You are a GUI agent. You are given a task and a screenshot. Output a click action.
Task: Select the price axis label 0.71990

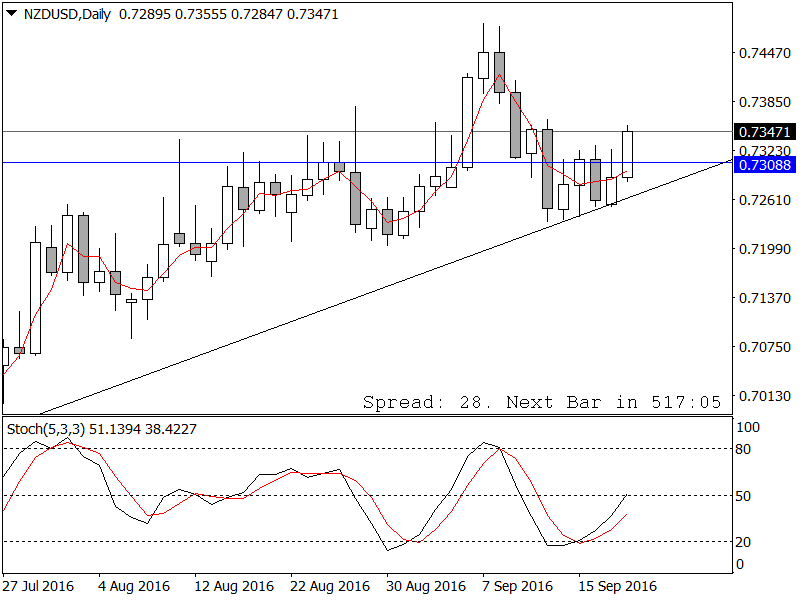pos(765,249)
